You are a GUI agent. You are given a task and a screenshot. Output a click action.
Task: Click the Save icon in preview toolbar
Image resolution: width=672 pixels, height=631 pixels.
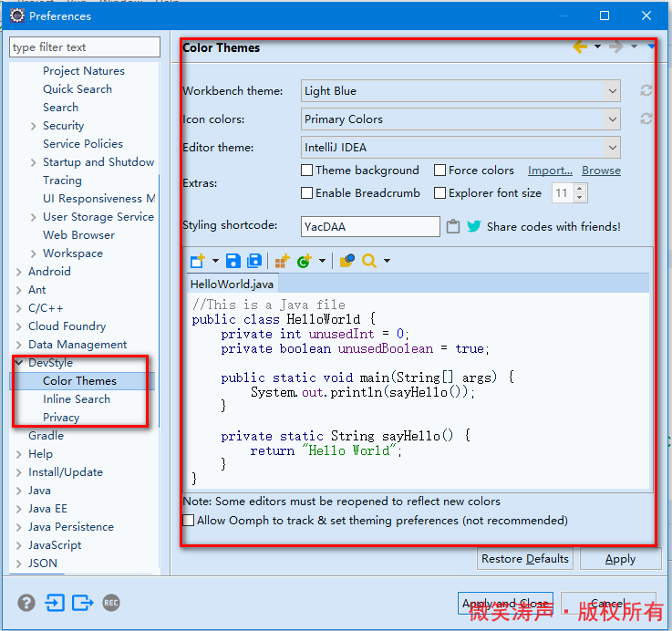233,261
